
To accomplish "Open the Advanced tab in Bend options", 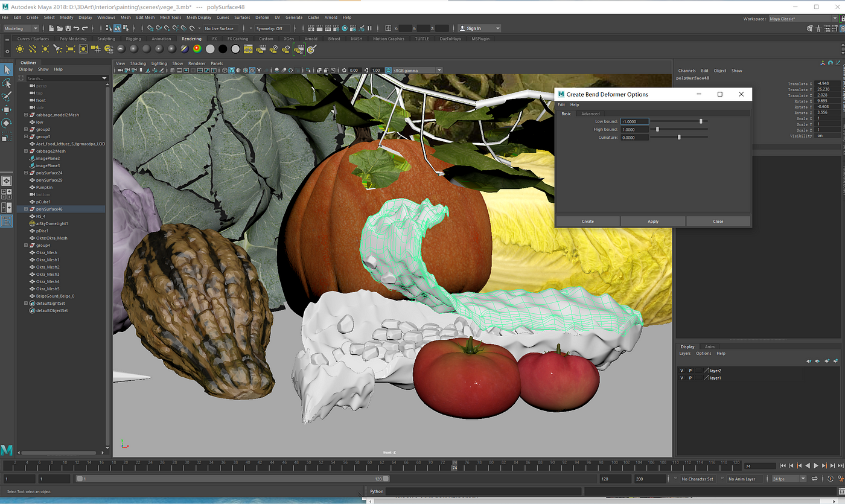I will point(590,113).
